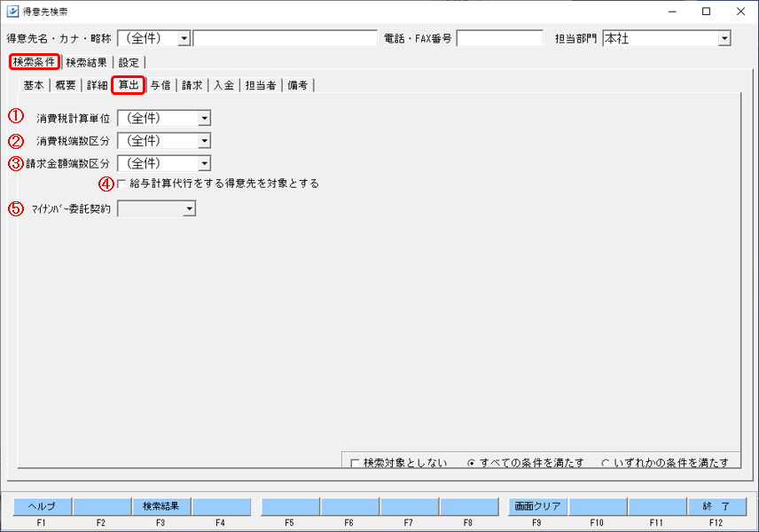Minimize the 得意先検索 window
The image size is (759, 532).
tap(672, 12)
